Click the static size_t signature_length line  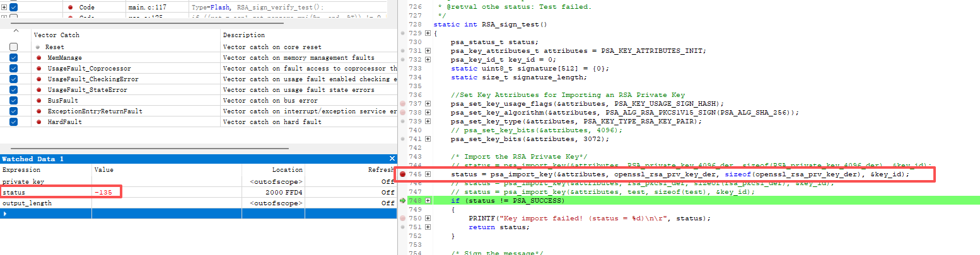click(518, 77)
